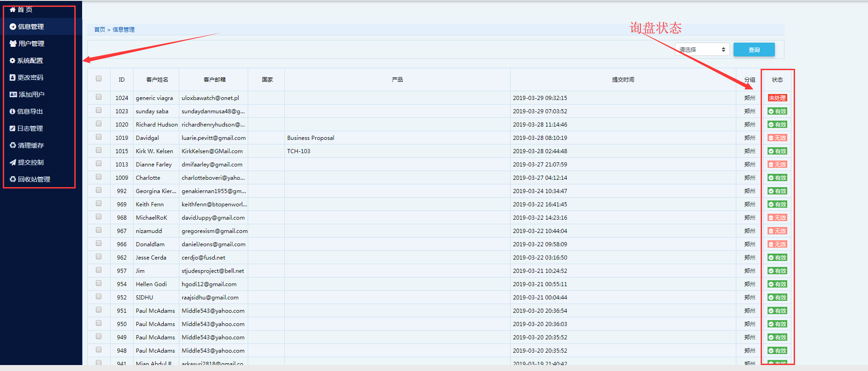Click email hgodi12@gmail.com
The image size is (868, 371).
point(209,284)
